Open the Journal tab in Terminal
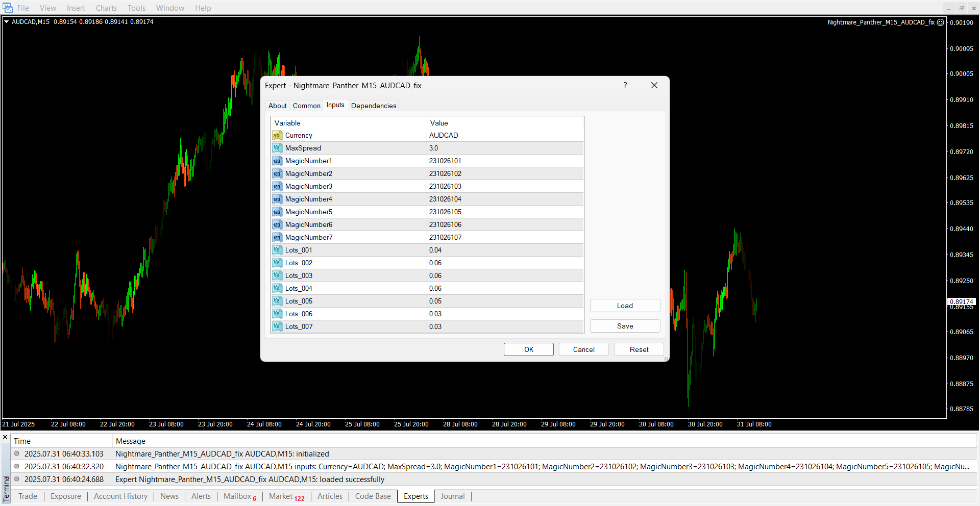980x506 pixels. pos(452,496)
